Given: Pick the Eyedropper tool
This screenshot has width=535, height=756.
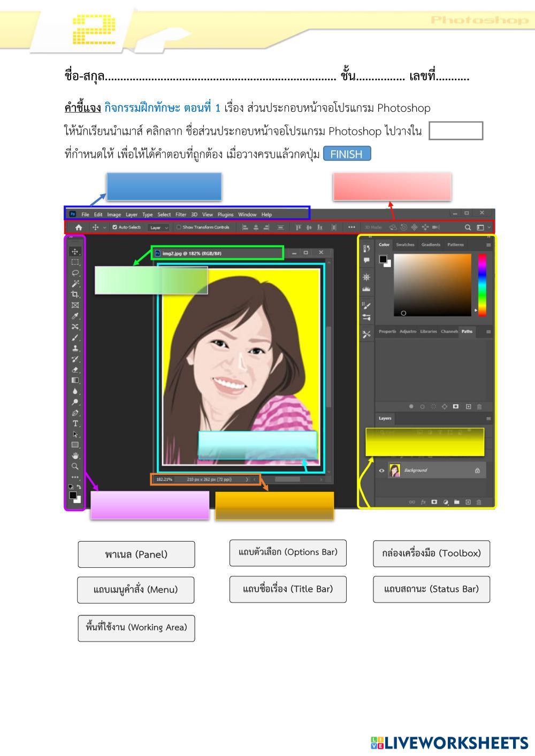Looking at the screenshot, I should (x=75, y=316).
